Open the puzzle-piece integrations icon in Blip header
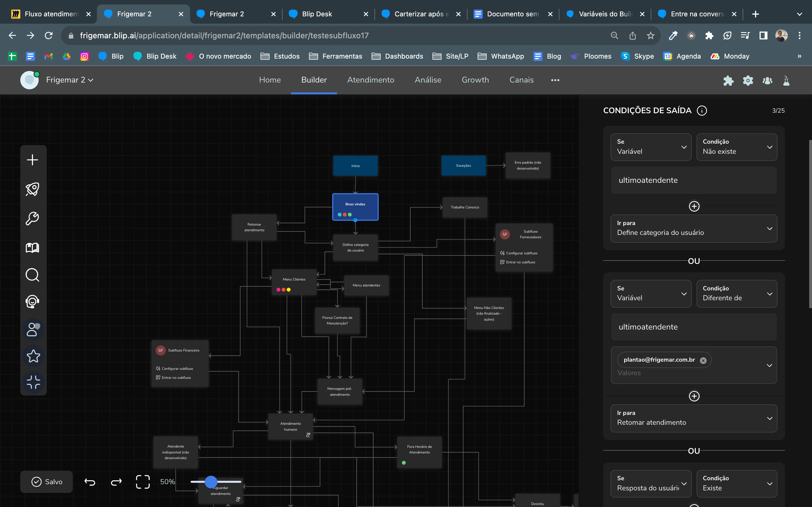The image size is (812, 507). 728,81
